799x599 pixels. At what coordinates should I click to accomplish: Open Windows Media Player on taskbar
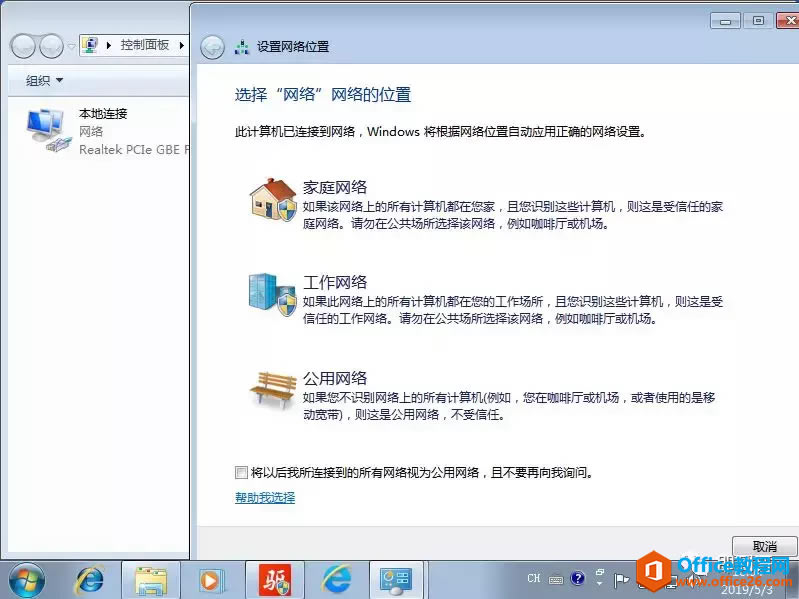click(x=210, y=580)
